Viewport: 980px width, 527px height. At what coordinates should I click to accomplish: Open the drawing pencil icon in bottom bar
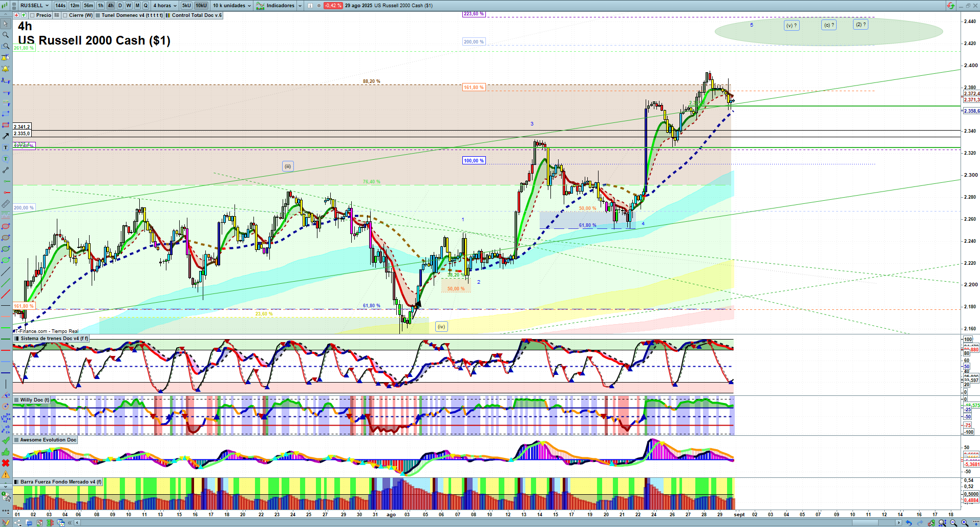(x=6, y=523)
